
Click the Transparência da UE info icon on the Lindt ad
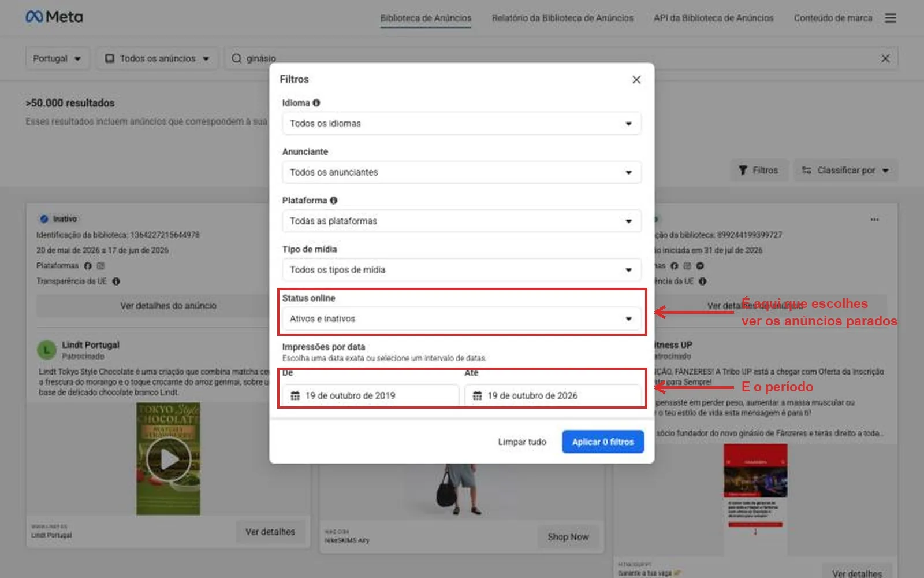click(116, 281)
